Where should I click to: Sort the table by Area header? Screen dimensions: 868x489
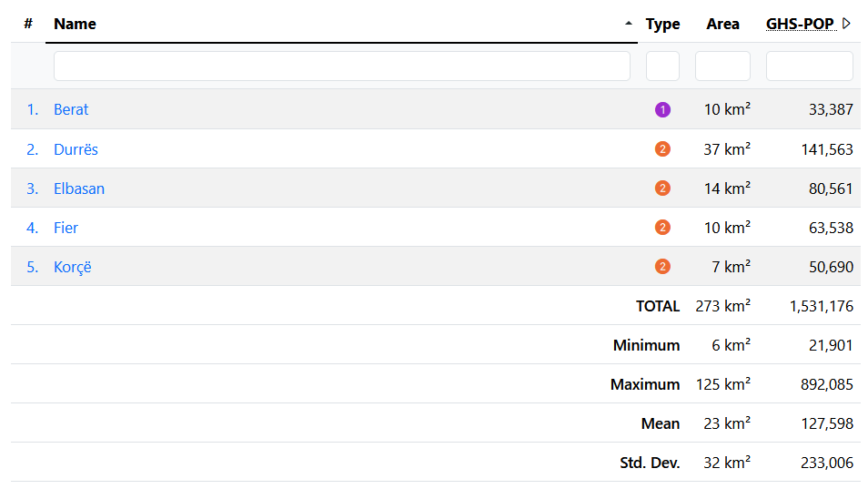pos(722,24)
